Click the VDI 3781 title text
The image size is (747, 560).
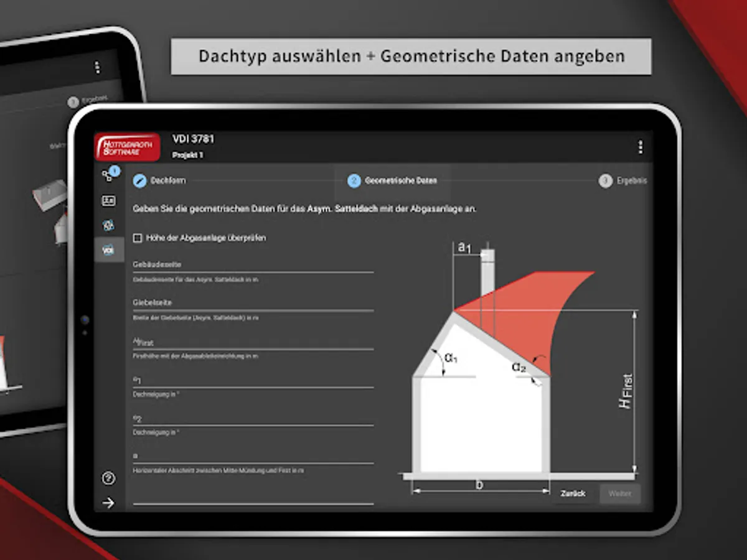point(193,139)
